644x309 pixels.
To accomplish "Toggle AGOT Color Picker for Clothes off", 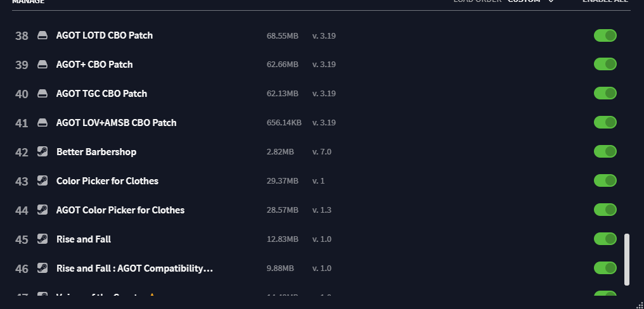I will coord(605,210).
